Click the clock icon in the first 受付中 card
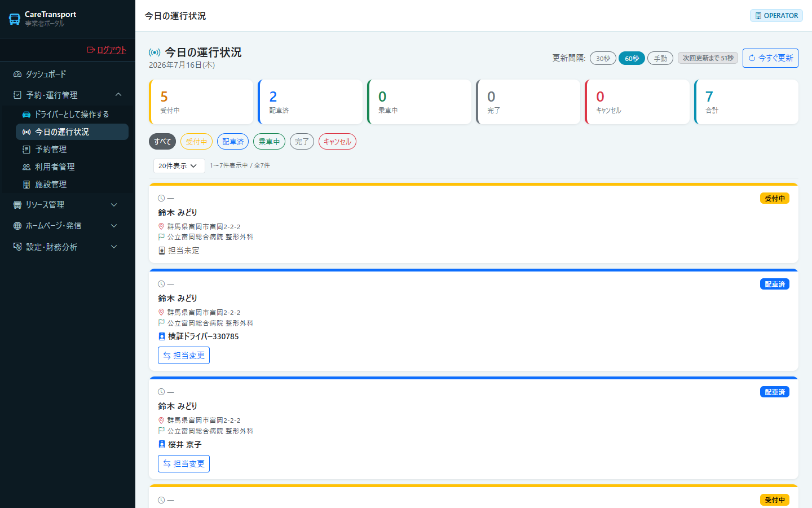 click(161, 198)
